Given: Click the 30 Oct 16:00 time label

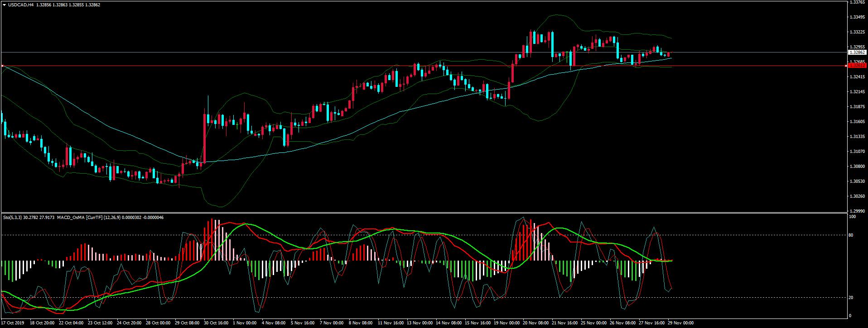Looking at the screenshot, I should click(x=217, y=323).
